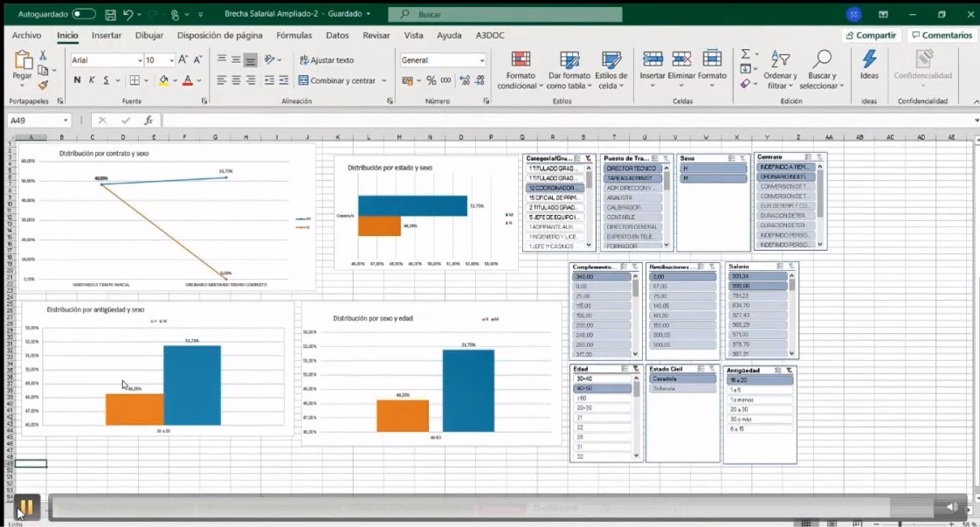This screenshot has height=527, width=980.
Task: Toggle the Autoguardado switch
Action: 84,14
